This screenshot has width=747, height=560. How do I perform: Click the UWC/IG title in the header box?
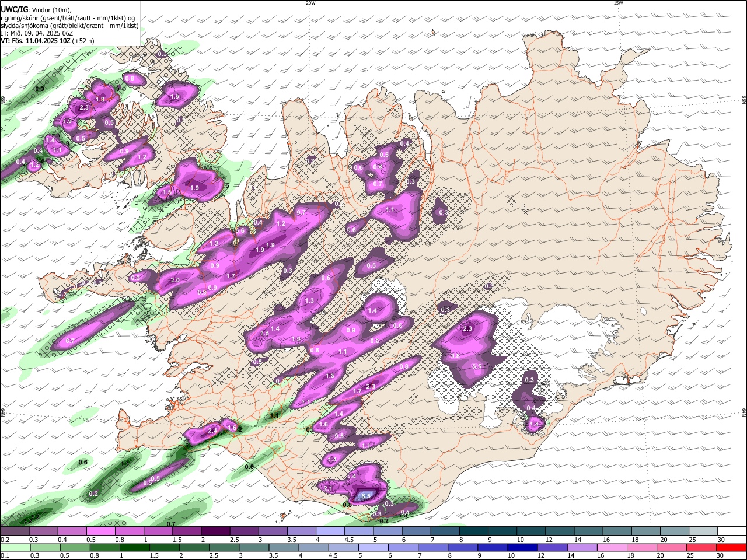(x=13, y=9)
